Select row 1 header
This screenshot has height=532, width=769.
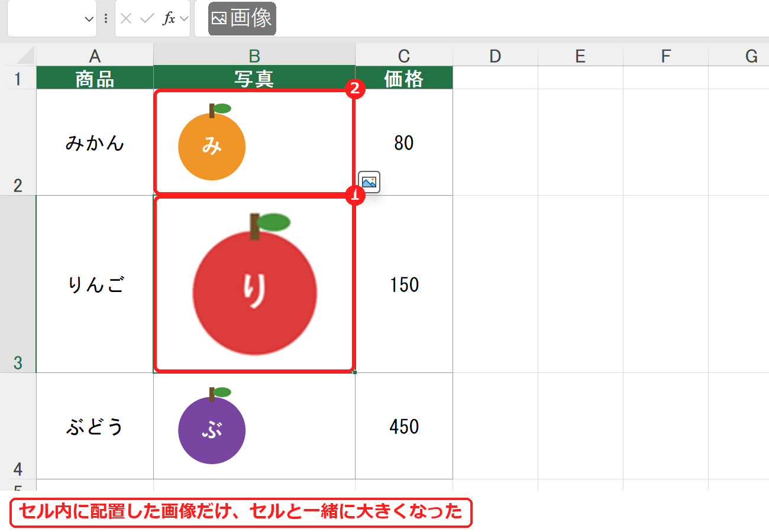click(18, 77)
